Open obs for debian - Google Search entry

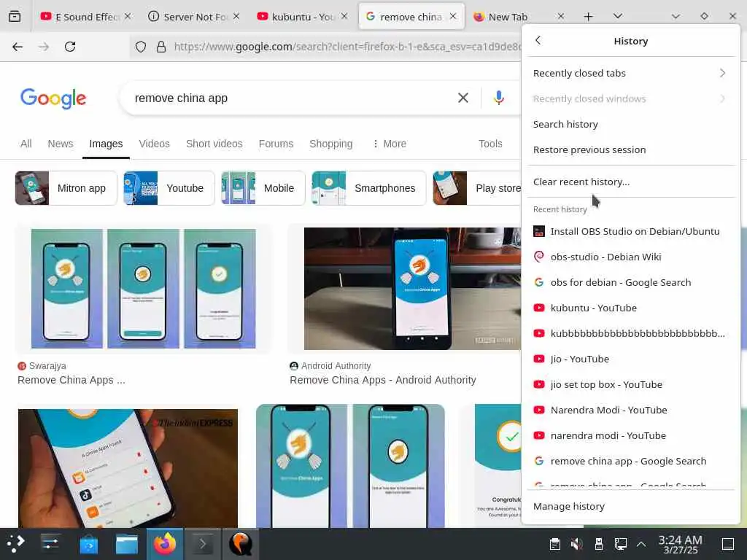tap(631, 282)
